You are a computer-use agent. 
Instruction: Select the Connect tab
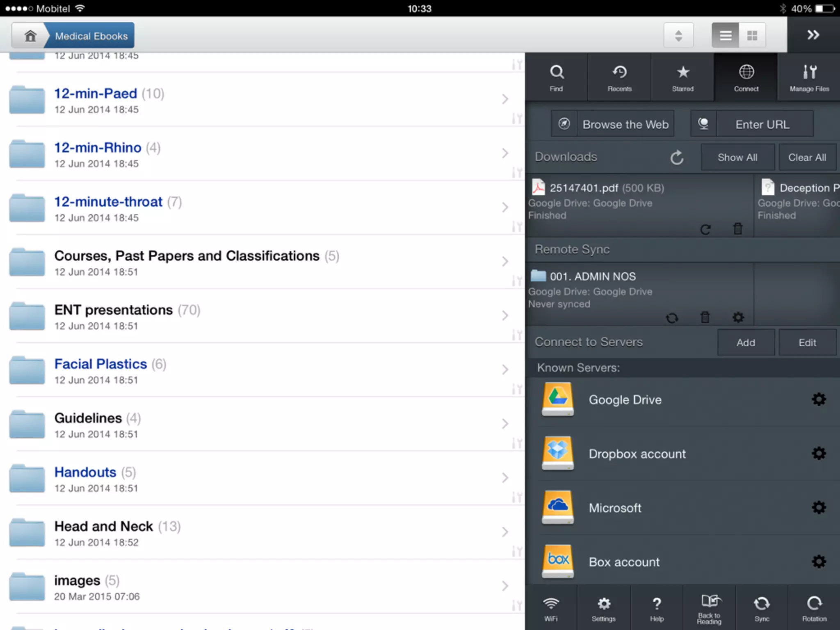(x=746, y=77)
